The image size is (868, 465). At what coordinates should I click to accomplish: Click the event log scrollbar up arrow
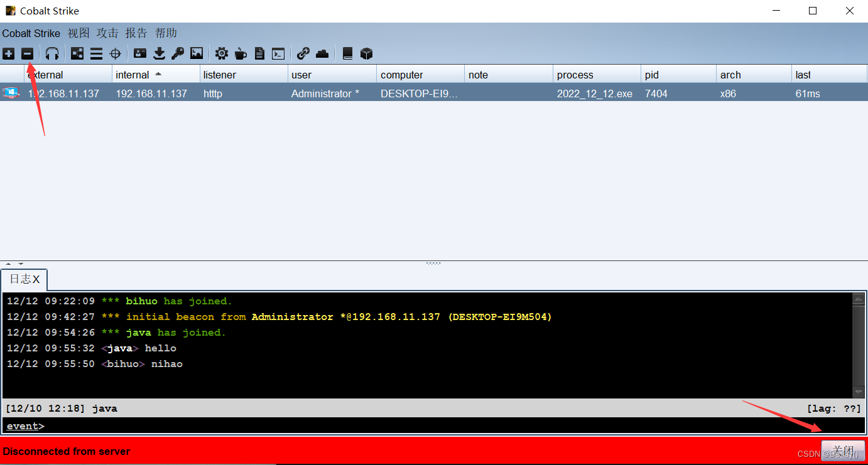859,299
